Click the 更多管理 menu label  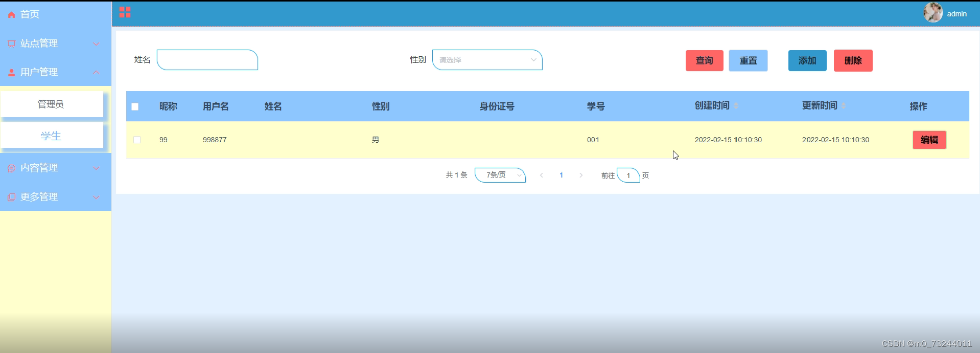tap(39, 196)
